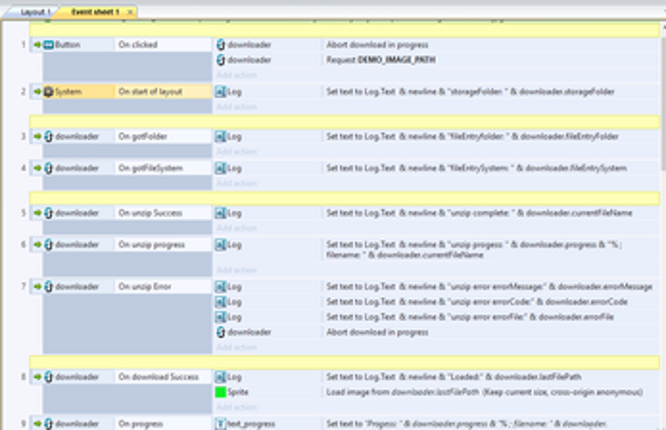Viewport: 666px width, 430px height.
Task: Click Log icon in the fileEntryFolder action
Action: point(220,136)
